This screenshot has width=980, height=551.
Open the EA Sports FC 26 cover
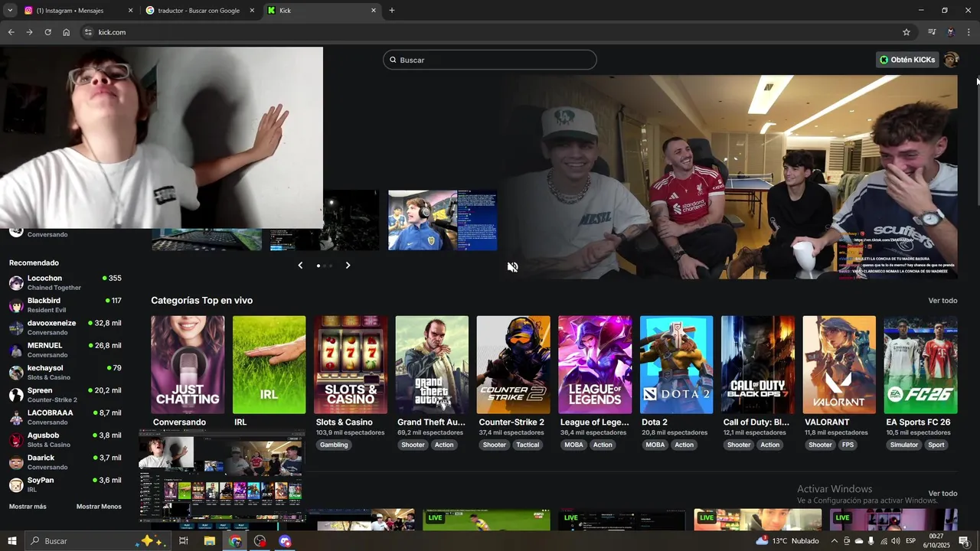point(920,365)
